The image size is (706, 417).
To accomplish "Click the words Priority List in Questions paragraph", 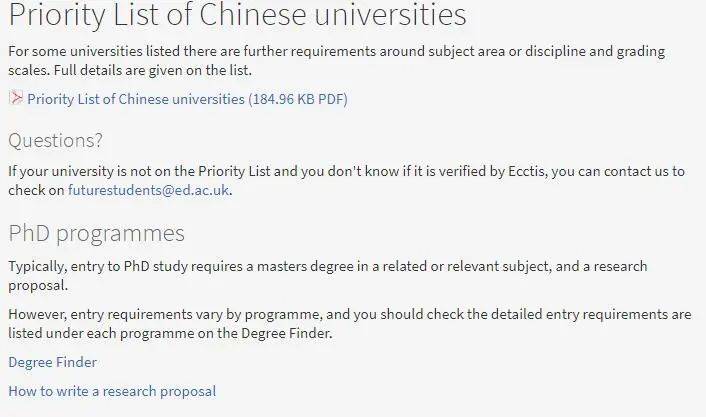I will (234, 171).
